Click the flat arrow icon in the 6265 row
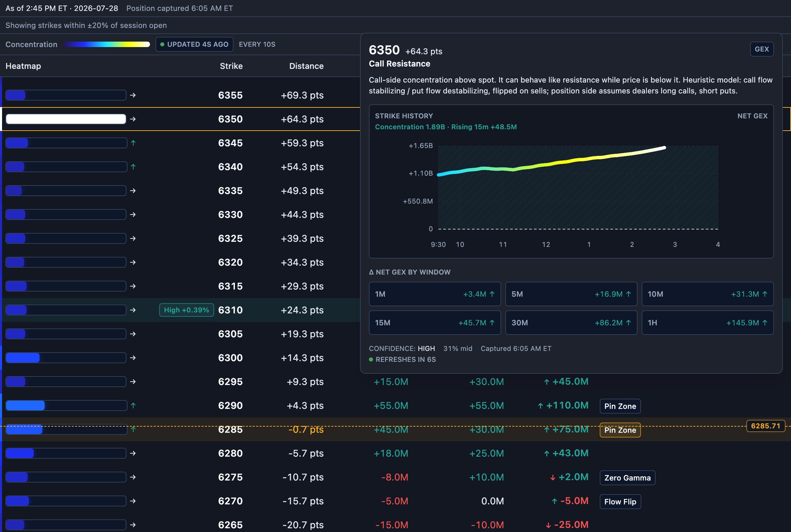 (x=133, y=525)
